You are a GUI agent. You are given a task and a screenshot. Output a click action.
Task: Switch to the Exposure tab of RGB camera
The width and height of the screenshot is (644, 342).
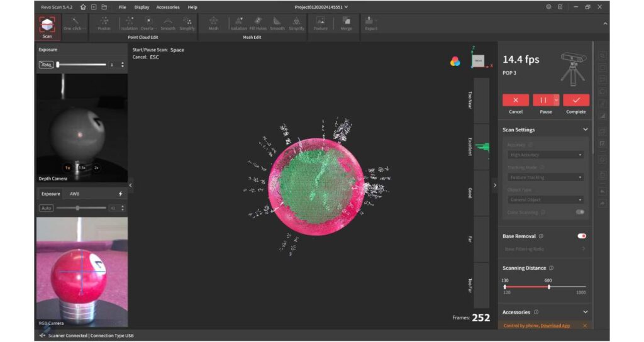pos(50,194)
